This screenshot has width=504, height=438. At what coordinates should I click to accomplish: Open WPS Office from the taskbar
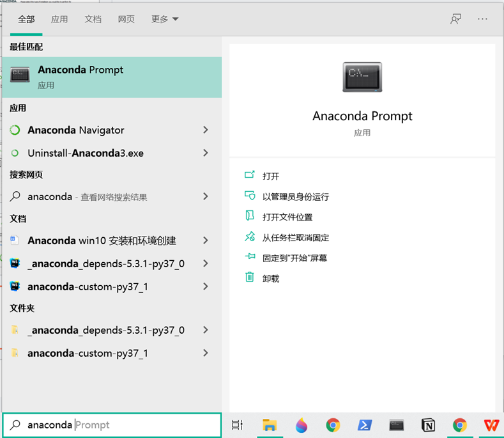click(x=491, y=425)
